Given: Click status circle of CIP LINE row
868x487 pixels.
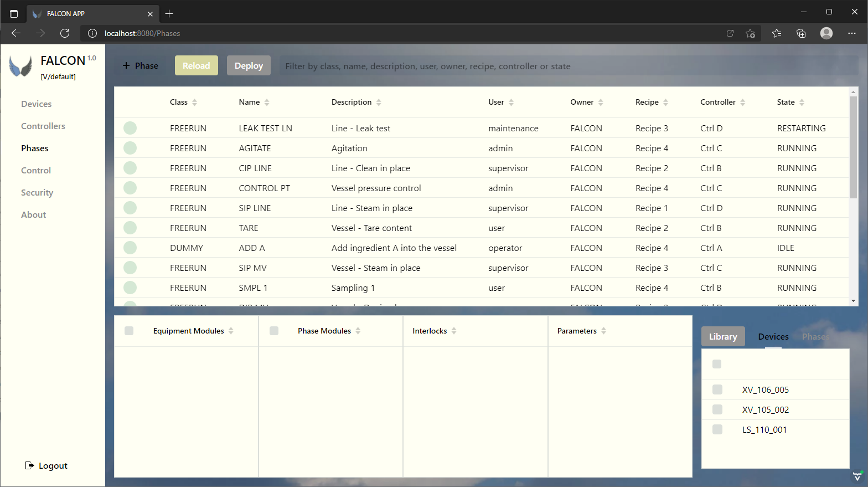Looking at the screenshot, I should point(130,168).
